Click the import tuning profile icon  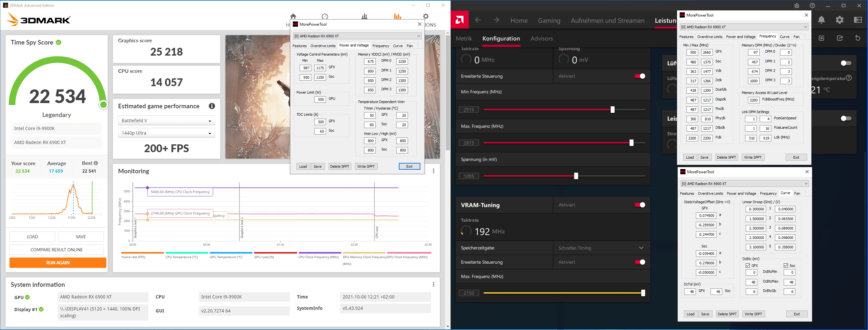821,38
